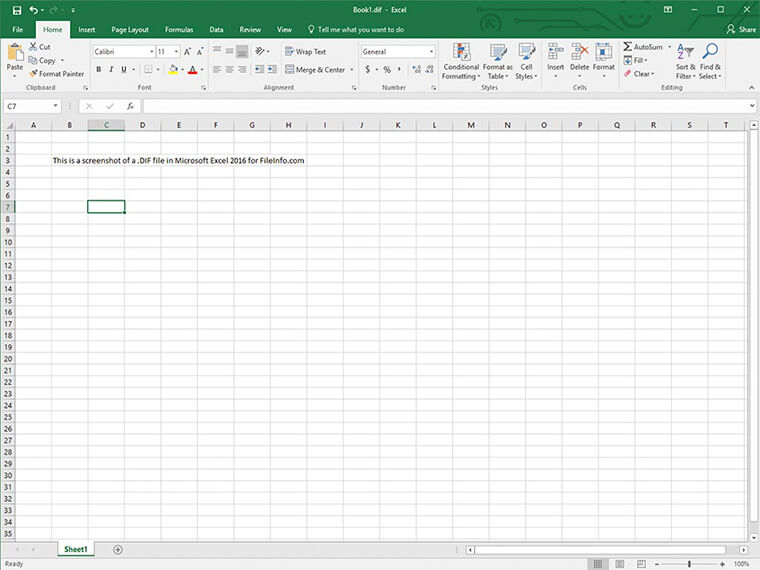Toggle Italic formatting

[111, 69]
